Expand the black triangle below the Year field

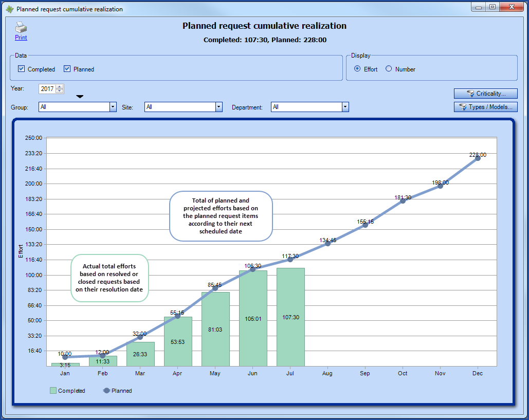tap(79, 96)
